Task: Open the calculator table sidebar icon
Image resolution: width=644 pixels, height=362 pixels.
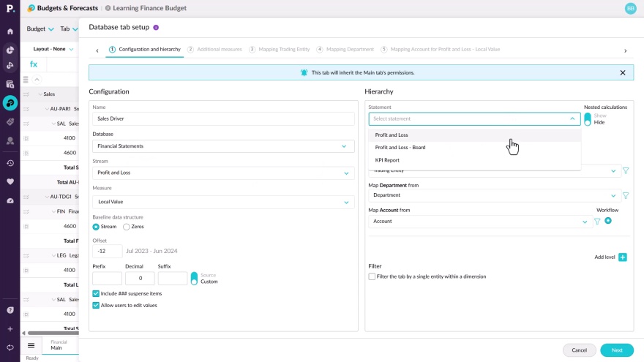Action: click(x=10, y=84)
